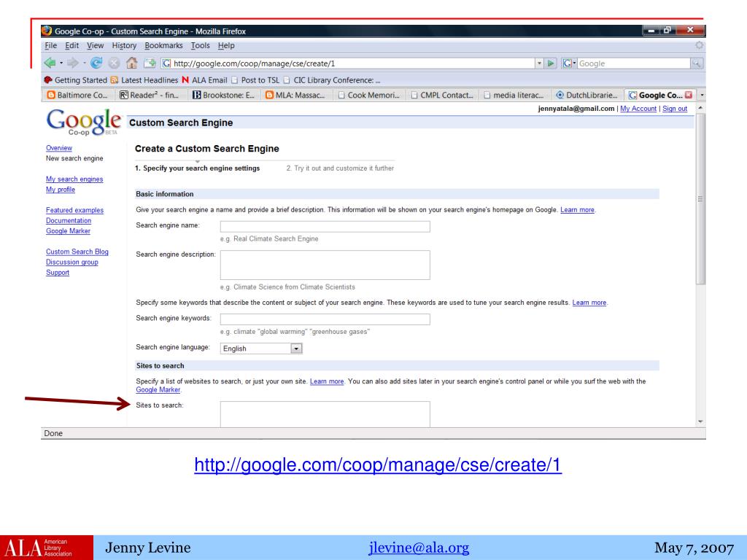Open the Post to TSL bookmark

(x=255, y=80)
